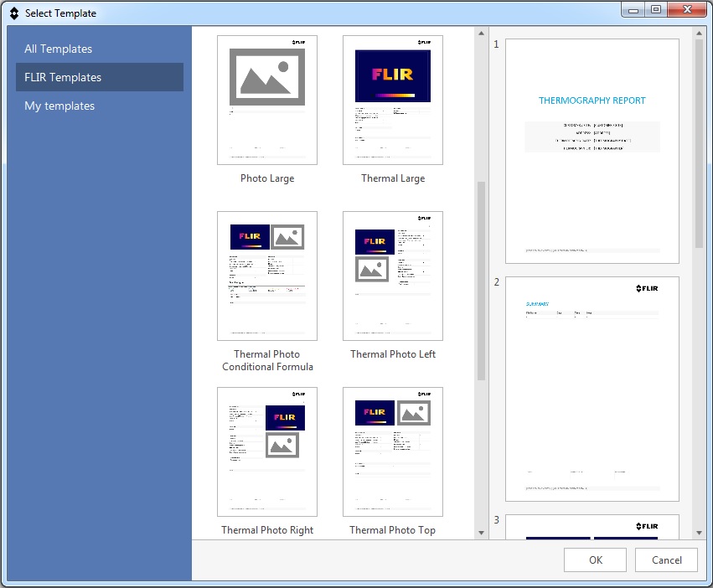713x588 pixels.
Task: Click the preview pane scrollbar thumb
Action: (699, 142)
